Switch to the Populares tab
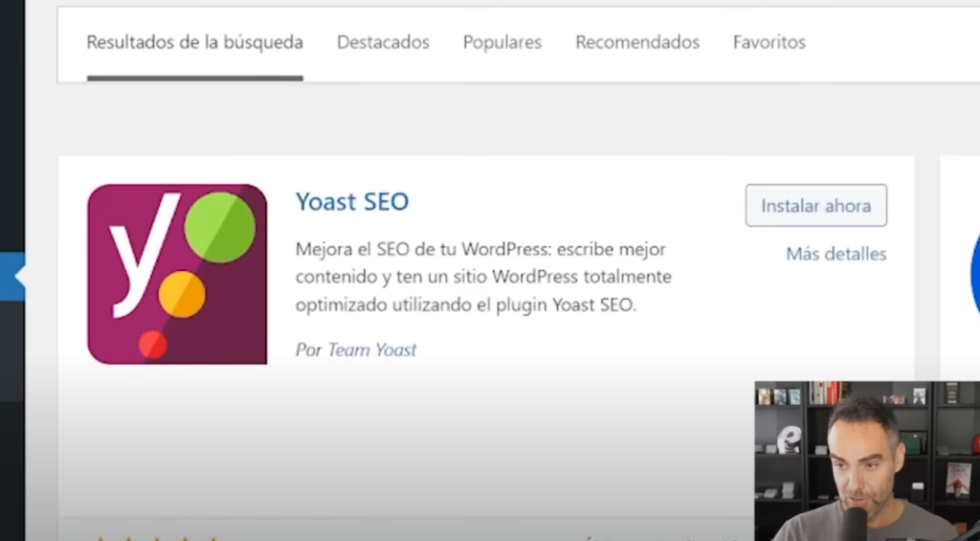The width and height of the screenshot is (980, 541). (502, 42)
